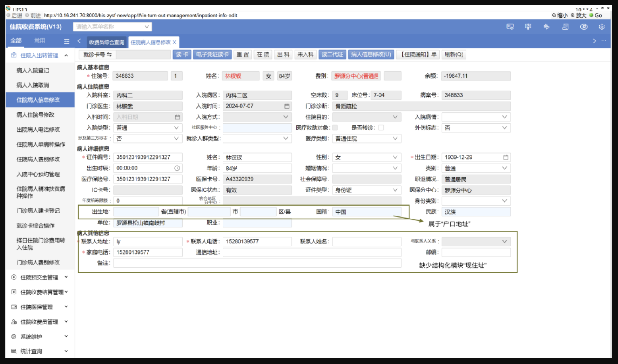Toggle the 是否转诊 checkbox
This screenshot has height=364, width=618.
pos(381,128)
